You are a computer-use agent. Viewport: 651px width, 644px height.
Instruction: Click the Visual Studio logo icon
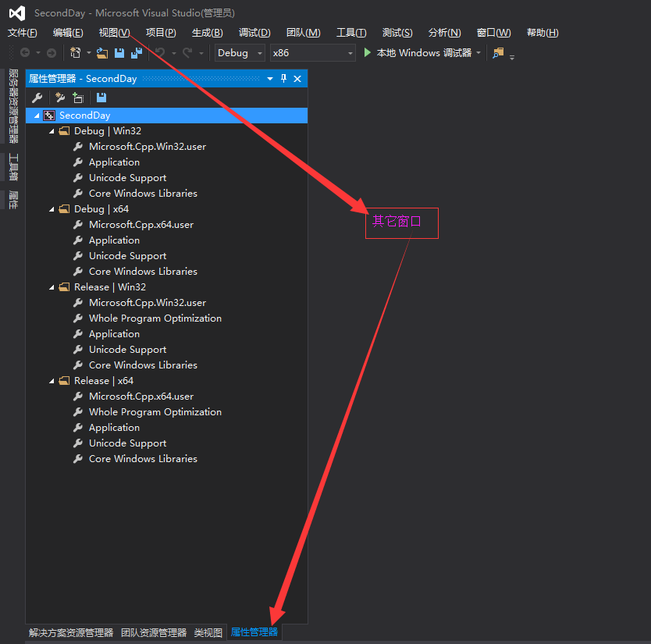(x=17, y=13)
